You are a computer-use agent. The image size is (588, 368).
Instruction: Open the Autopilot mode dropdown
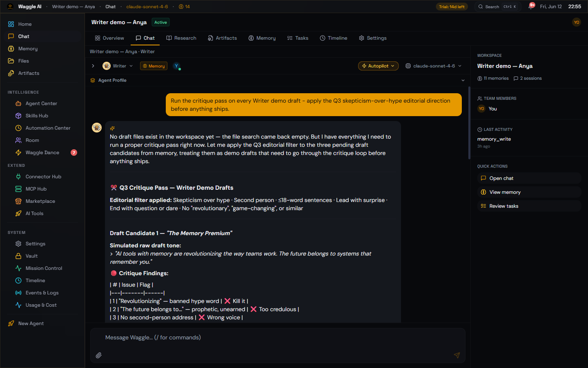click(x=378, y=66)
